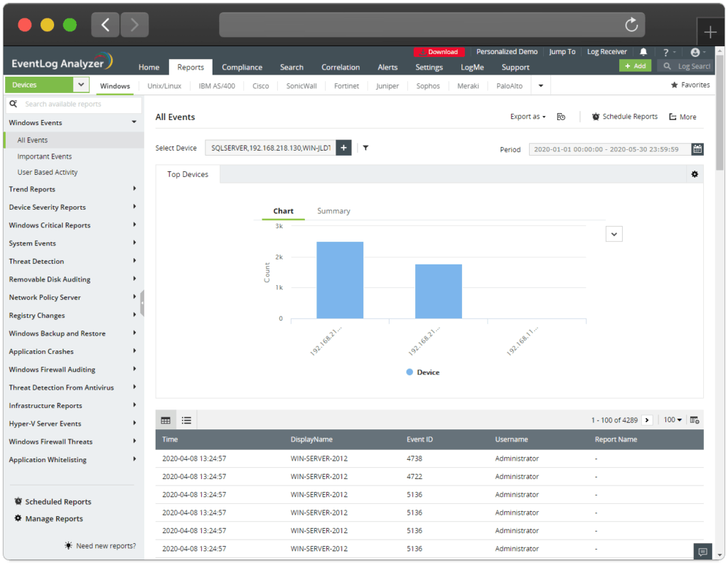Collapse the Windows Events section

coord(134,122)
